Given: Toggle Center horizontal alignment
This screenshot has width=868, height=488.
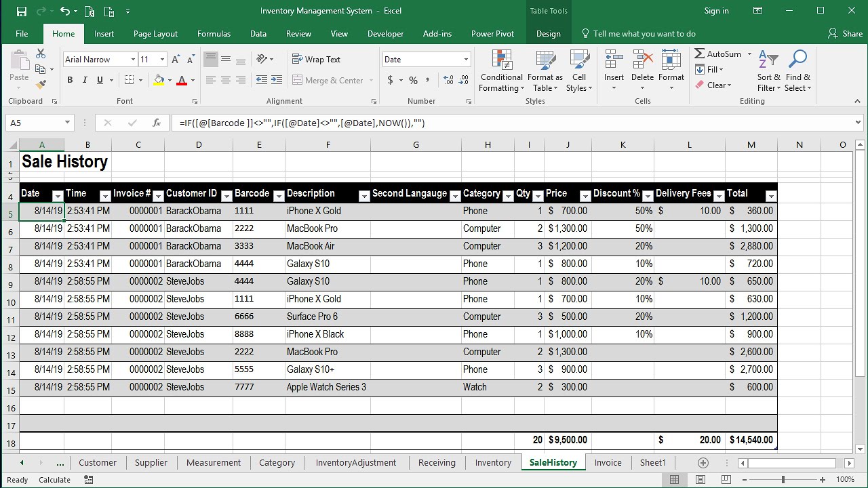Looking at the screenshot, I should pyautogui.click(x=226, y=80).
